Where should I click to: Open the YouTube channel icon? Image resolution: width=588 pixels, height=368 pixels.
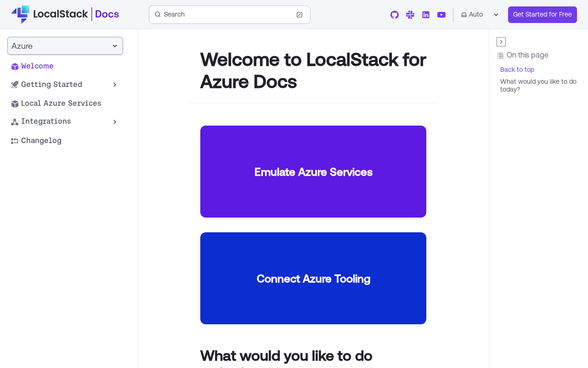point(441,15)
